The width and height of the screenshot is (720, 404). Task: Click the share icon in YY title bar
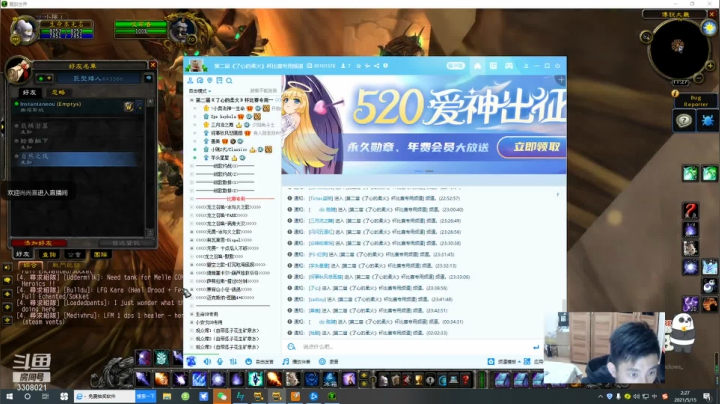(x=377, y=66)
